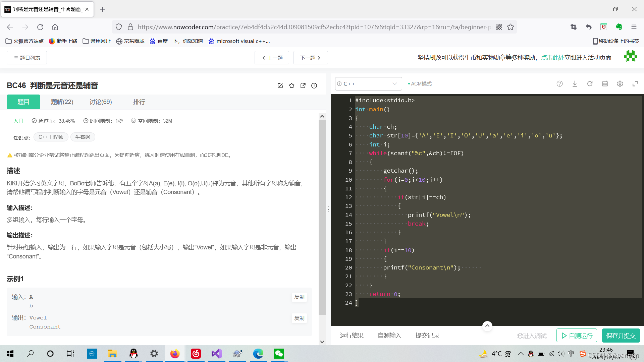Open the 自测输入 tab
The width and height of the screenshot is (644, 362).
tap(389, 336)
